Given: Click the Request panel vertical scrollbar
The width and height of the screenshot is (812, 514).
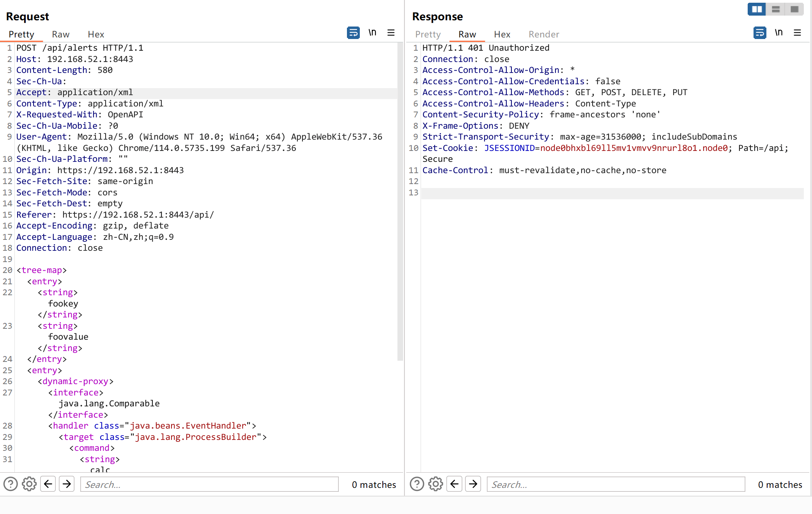Looking at the screenshot, I should pos(400,202).
